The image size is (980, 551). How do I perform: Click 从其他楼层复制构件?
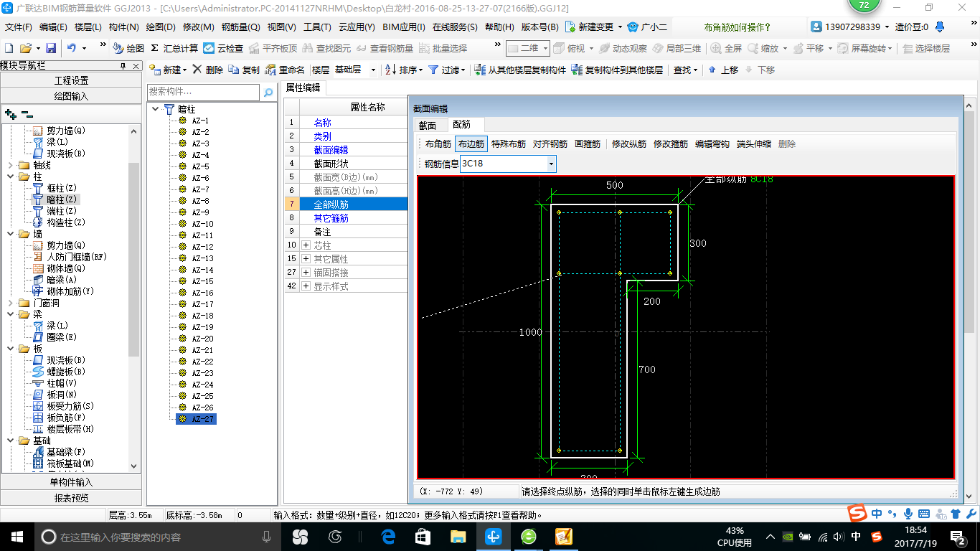[520, 70]
